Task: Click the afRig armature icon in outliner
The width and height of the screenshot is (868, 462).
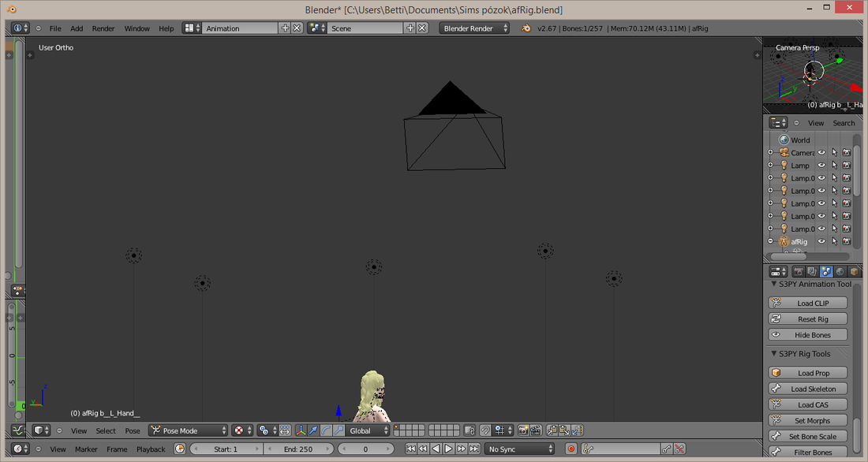Action: 784,241
